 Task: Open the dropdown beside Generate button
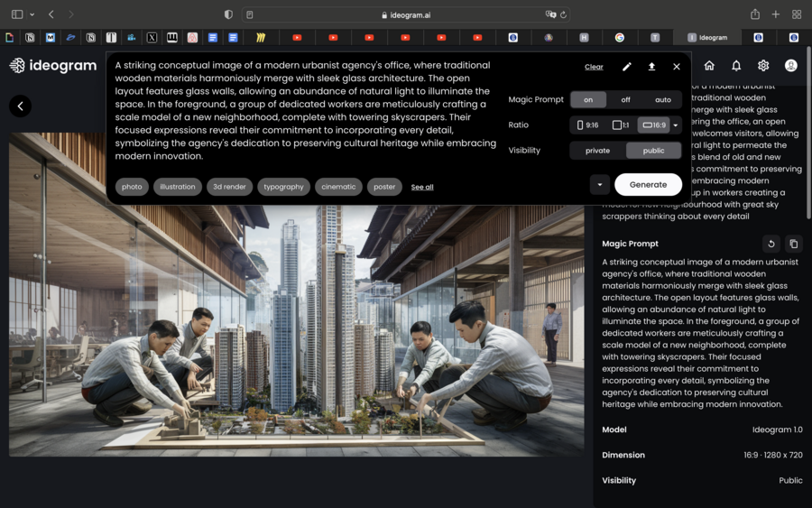pyautogui.click(x=599, y=185)
